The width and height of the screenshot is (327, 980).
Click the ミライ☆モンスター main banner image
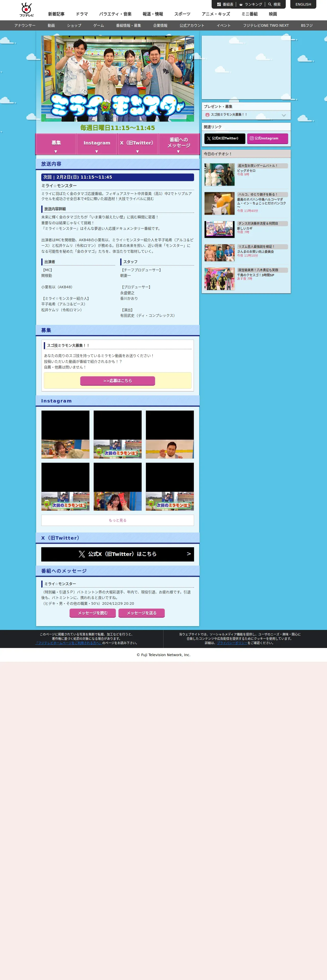click(118, 79)
